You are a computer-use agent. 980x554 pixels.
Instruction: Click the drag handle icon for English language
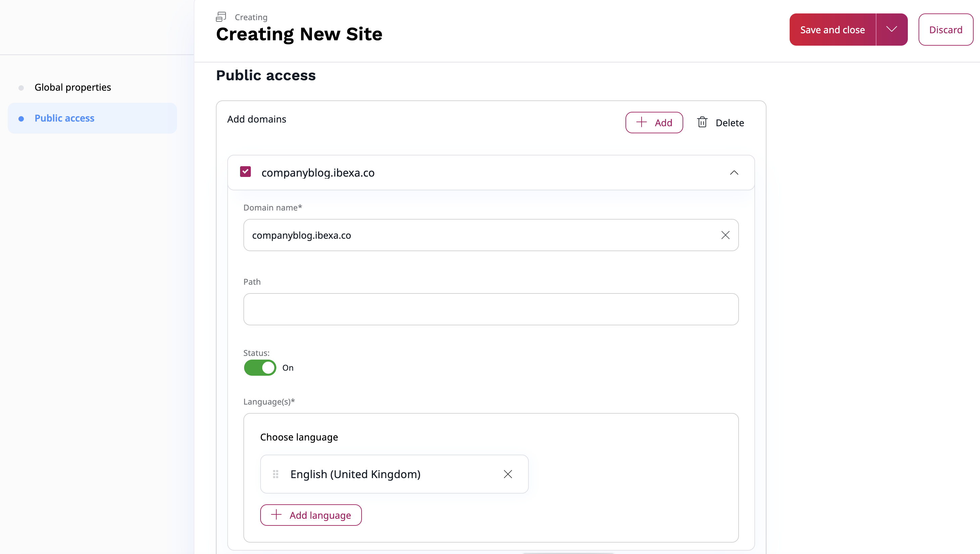(x=276, y=474)
